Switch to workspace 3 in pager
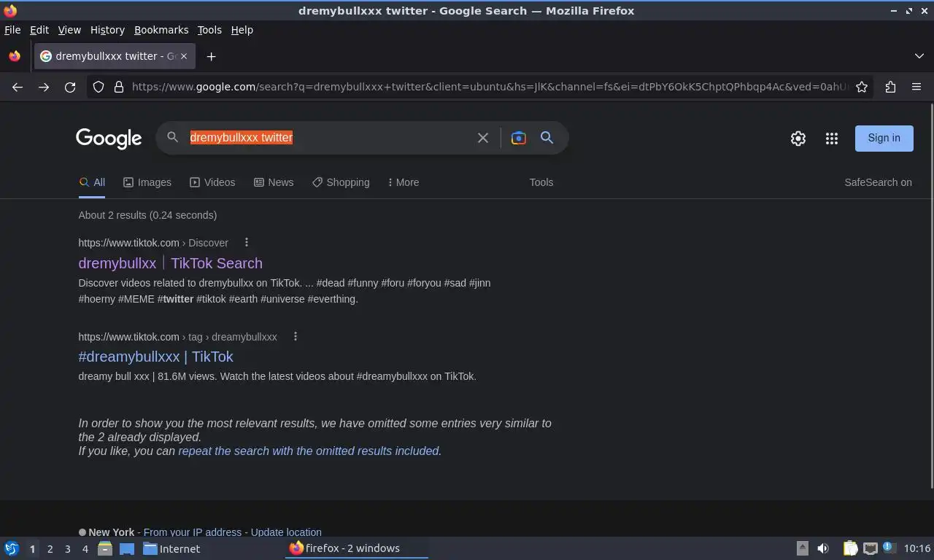The width and height of the screenshot is (934, 560). pyautogui.click(x=67, y=548)
